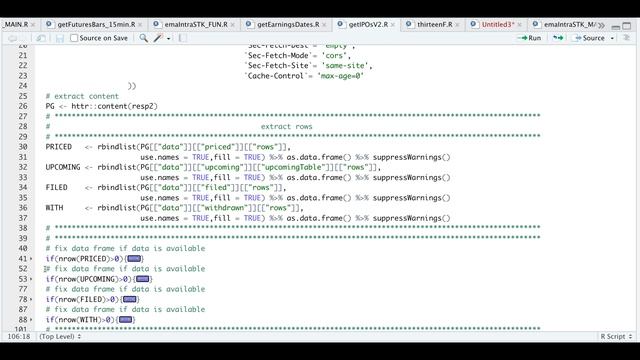Click the WITH variable on line 36
This screenshot has height=360, width=640.
pyautogui.click(x=54, y=208)
